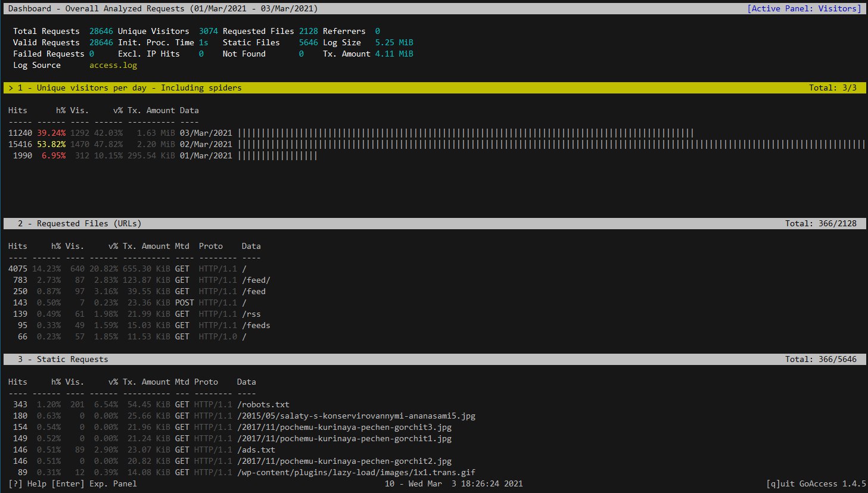Click the 01/Mar/2021 visitors row date
The width and height of the screenshot is (868, 493).
pos(206,155)
